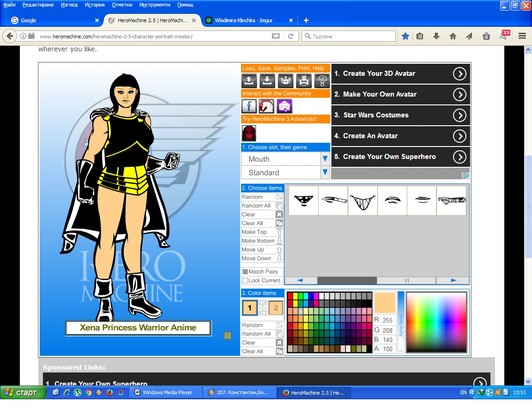This screenshot has height=409, width=532.
Task: Click the Move Down arrow icon
Action: [x=279, y=258]
